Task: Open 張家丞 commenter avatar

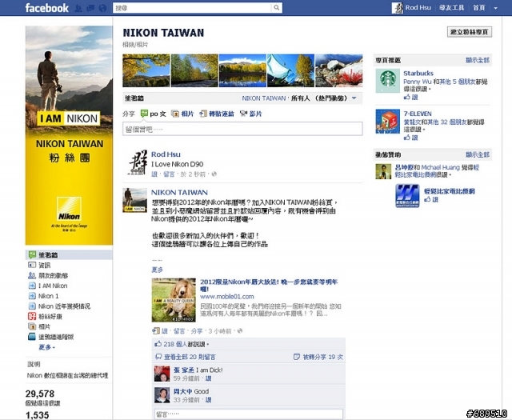Action: (162, 374)
